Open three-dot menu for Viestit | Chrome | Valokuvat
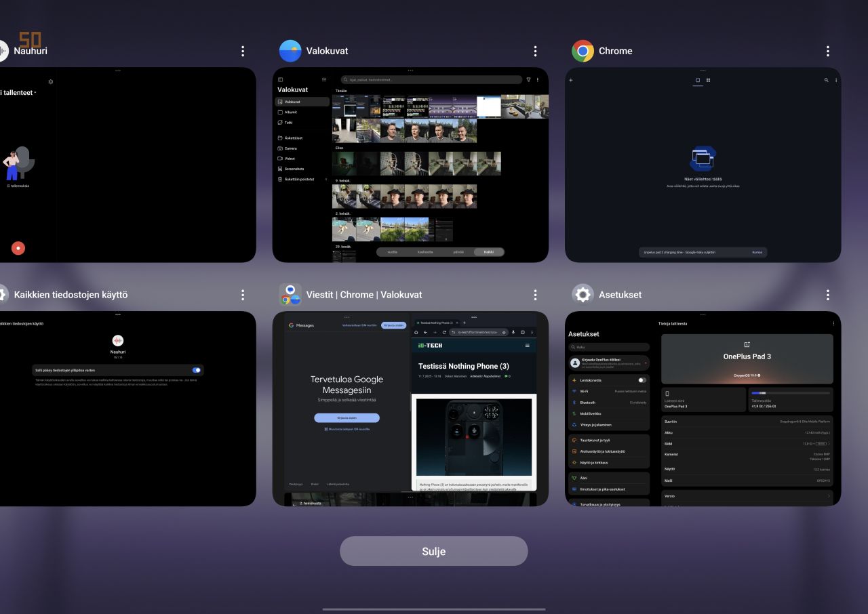Screen dimensions: 868x614 [x=535, y=295]
